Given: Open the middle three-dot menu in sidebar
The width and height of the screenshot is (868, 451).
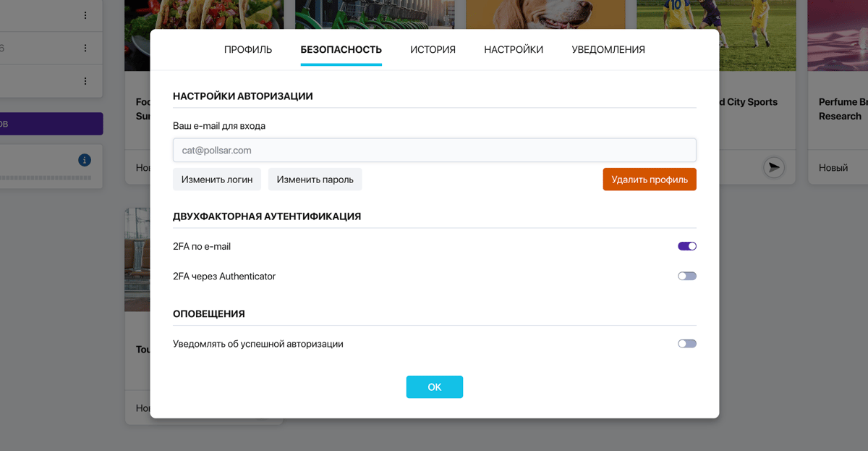Looking at the screenshot, I should point(85,49).
